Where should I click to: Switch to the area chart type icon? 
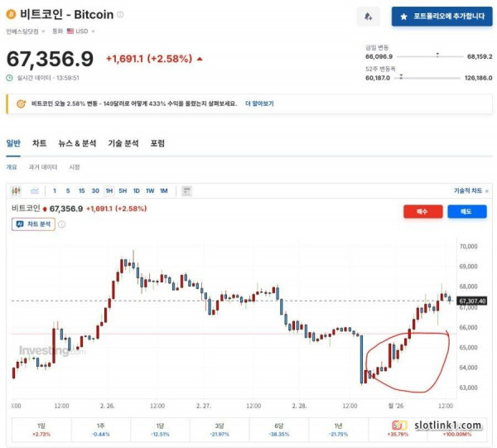coord(32,191)
